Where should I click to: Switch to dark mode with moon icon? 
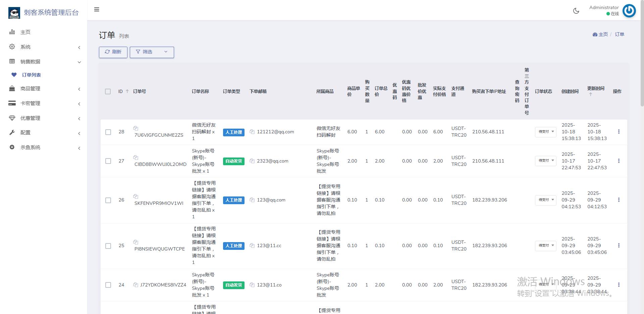[576, 11]
